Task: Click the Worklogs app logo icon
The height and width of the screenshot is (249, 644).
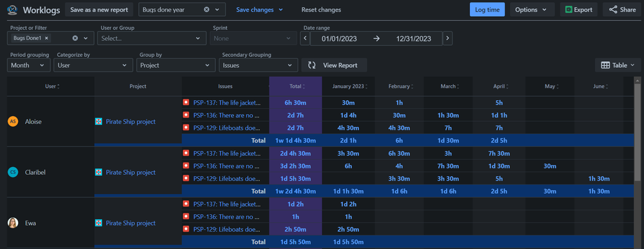Action: [x=12, y=10]
